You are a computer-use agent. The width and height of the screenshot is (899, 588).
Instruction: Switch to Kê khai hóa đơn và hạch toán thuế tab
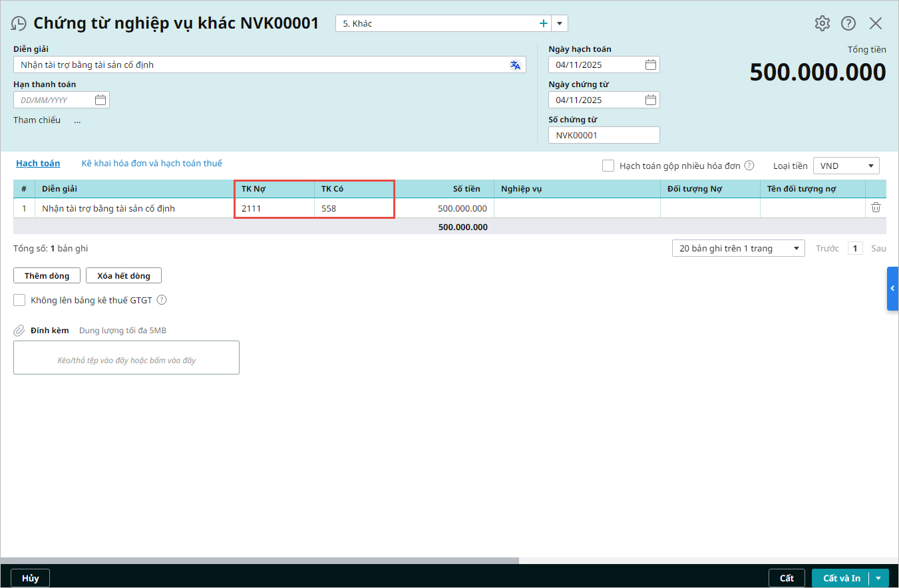point(152,163)
